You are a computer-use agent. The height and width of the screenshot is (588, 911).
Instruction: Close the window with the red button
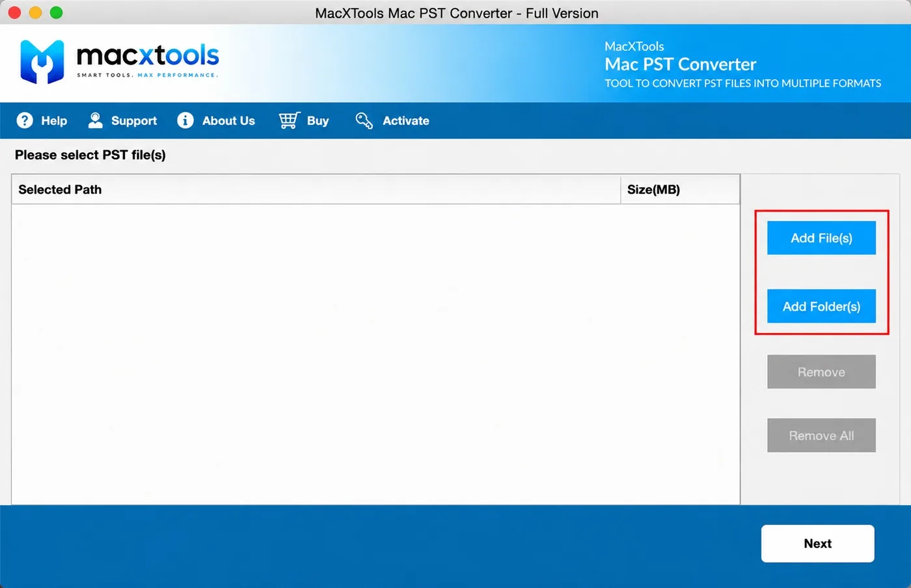[14, 12]
